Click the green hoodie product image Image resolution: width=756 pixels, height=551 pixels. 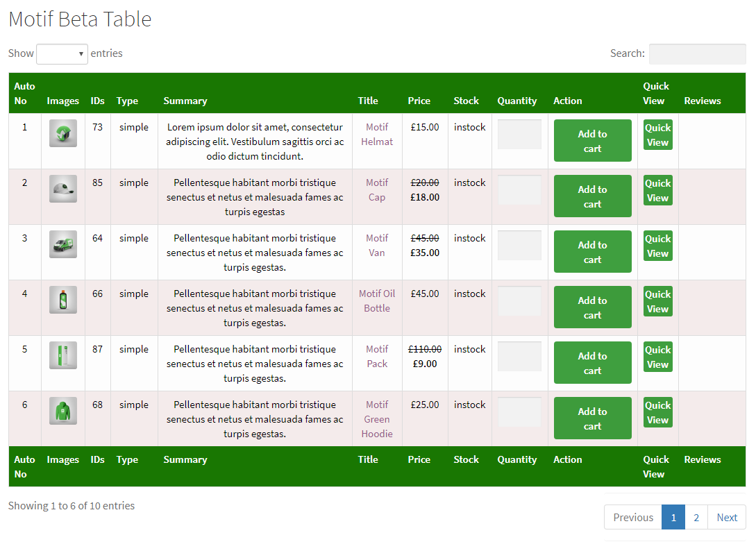pos(62,411)
